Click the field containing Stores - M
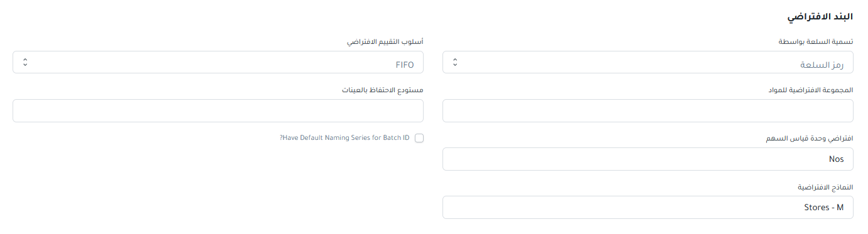 (x=648, y=208)
